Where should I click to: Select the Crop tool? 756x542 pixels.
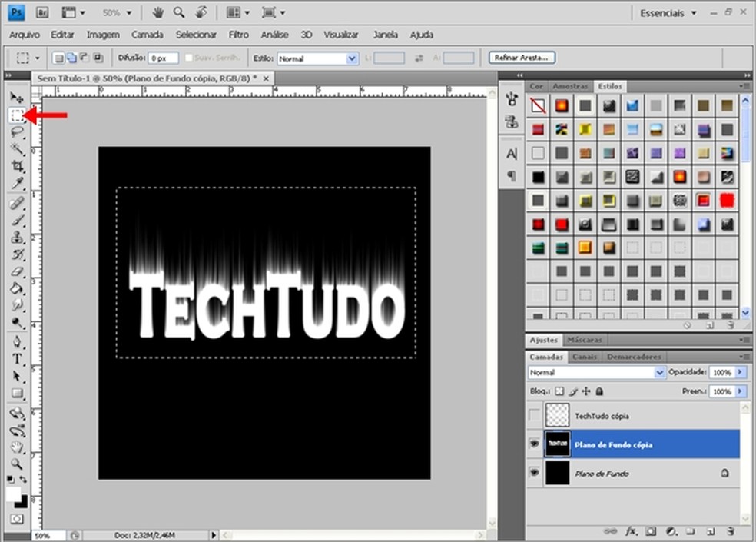point(17,166)
